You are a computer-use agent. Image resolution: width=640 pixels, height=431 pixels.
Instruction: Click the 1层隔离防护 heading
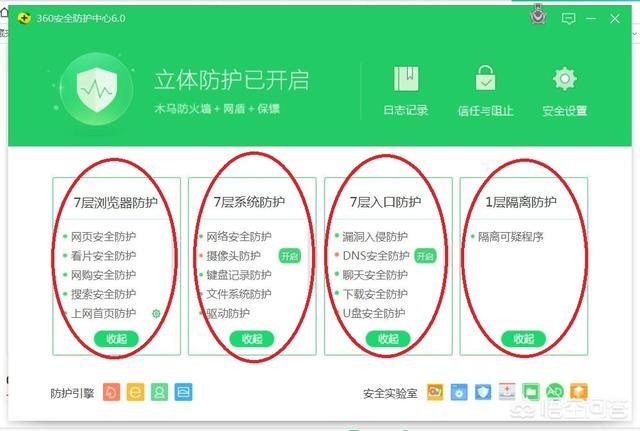coord(521,202)
